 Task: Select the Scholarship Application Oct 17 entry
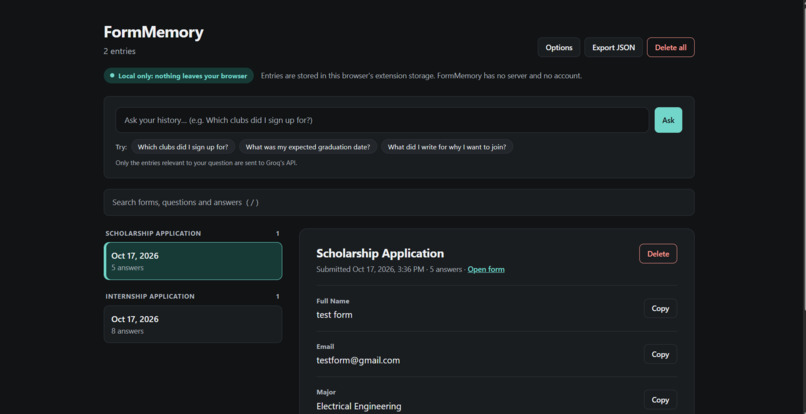click(x=193, y=261)
